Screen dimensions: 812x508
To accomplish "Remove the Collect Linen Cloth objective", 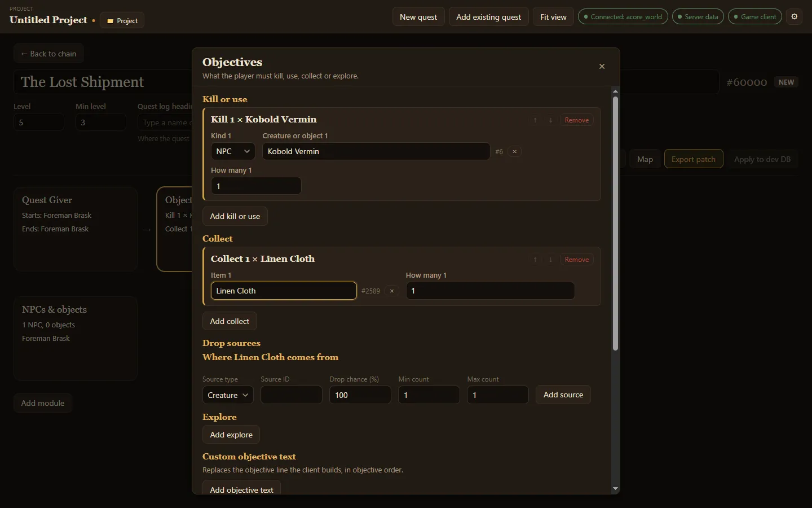I will pyautogui.click(x=576, y=260).
